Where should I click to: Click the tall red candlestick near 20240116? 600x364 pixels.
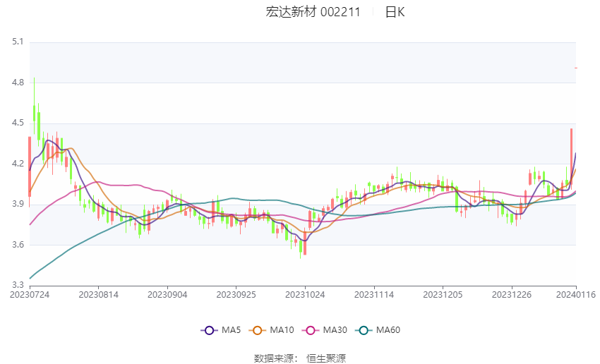(x=572, y=158)
